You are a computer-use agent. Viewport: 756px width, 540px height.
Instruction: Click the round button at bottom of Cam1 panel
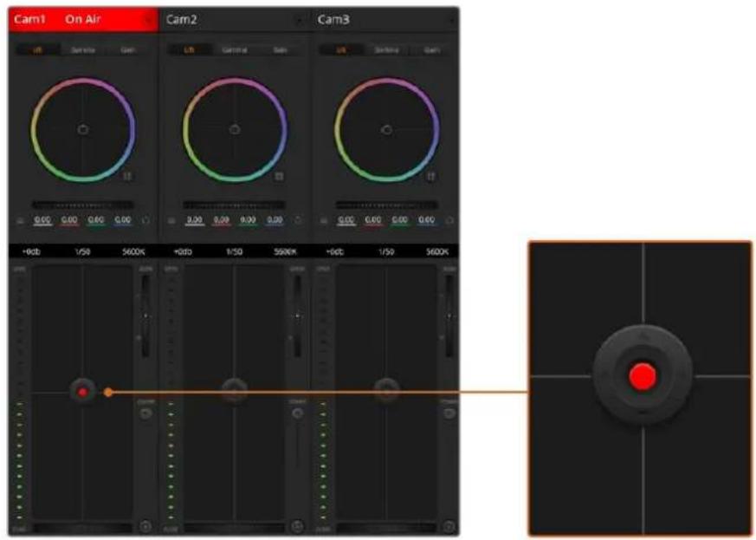[145, 526]
